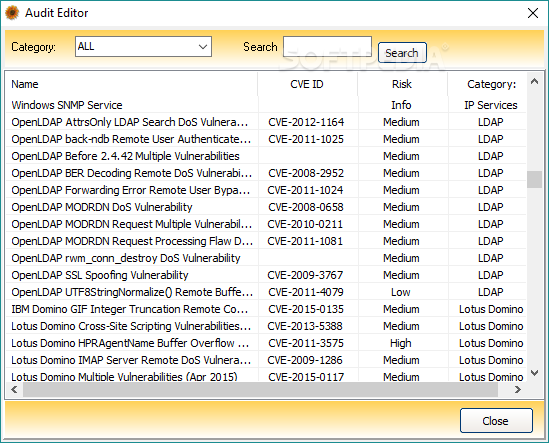
Task: Click the Close button
Action: [x=495, y=420]
